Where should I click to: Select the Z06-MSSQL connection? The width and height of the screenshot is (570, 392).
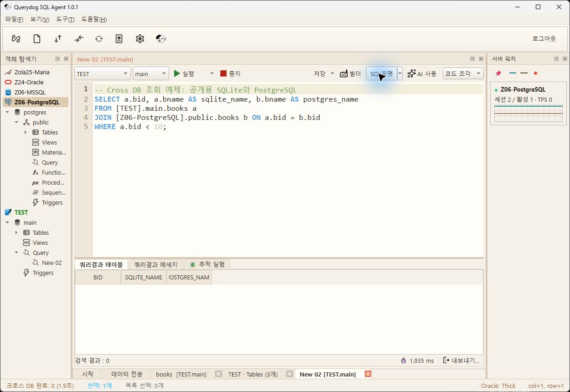pyautogui.click(x=30, y=92)
